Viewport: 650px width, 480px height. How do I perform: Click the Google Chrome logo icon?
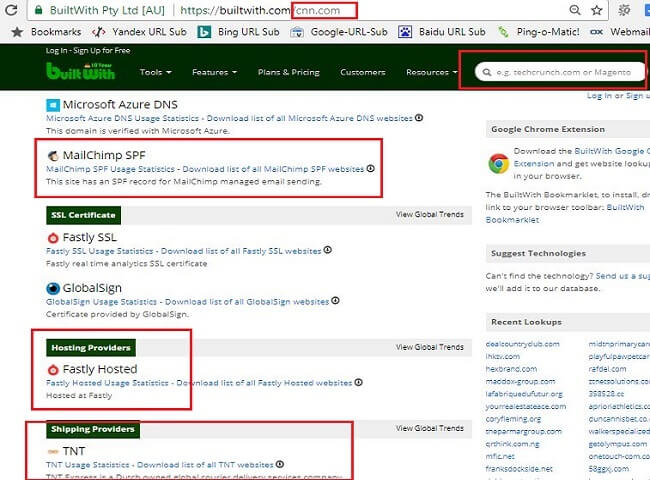[x=498, y=164]
